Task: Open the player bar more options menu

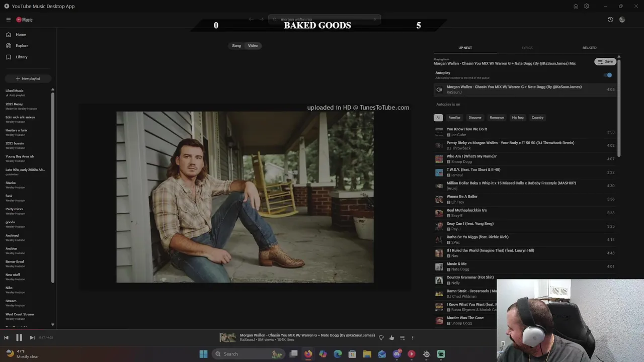Action: click(413, 338)
